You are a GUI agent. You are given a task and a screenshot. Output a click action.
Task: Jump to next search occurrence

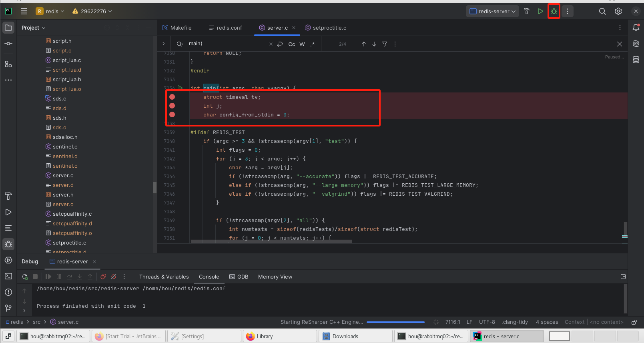374,44
